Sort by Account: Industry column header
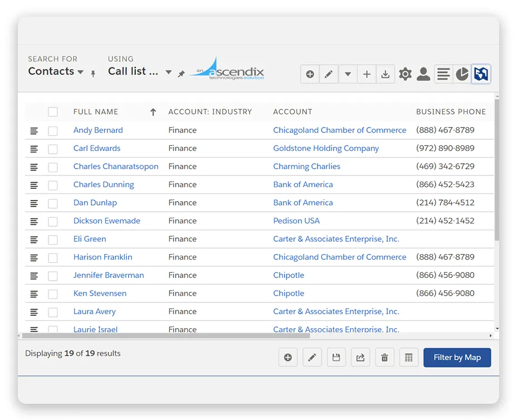Image resolution: width=517 pixels, height=420 pixels. click(210, 112)
